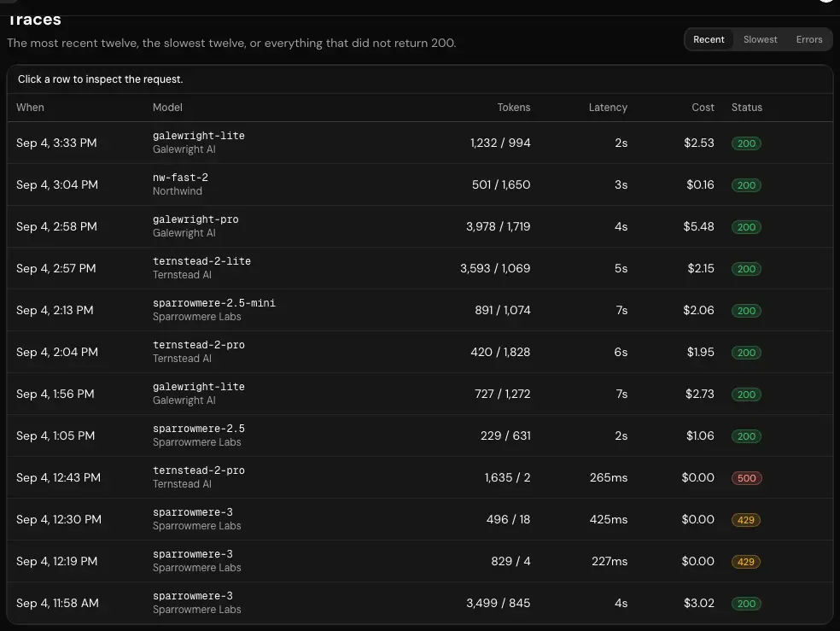Select the galewright-pro request at 2:58 PM
The height and width of the screenshot is (631, 840).
[x=420, y=226]
